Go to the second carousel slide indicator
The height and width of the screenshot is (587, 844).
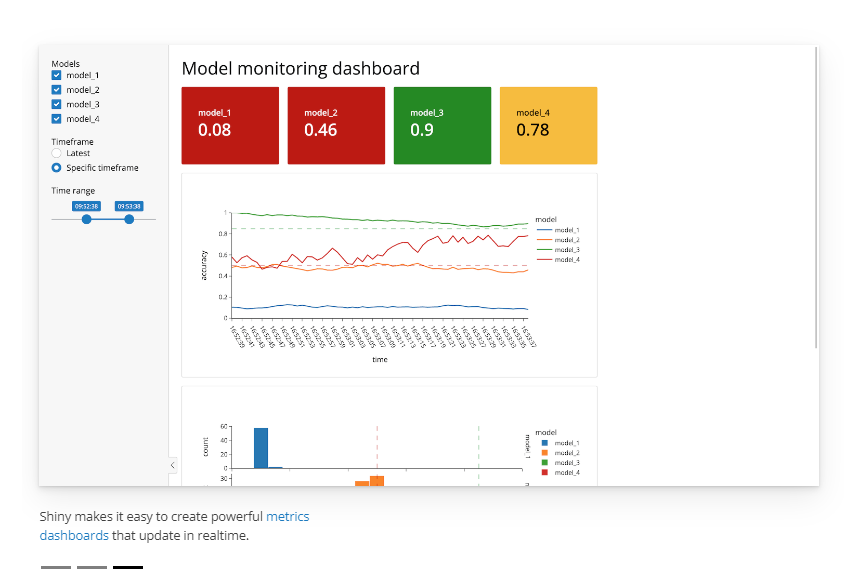click(x=92, y=567)
